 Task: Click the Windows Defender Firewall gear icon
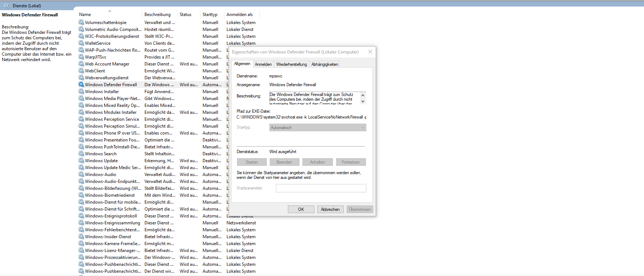click(x=81, y=85)
